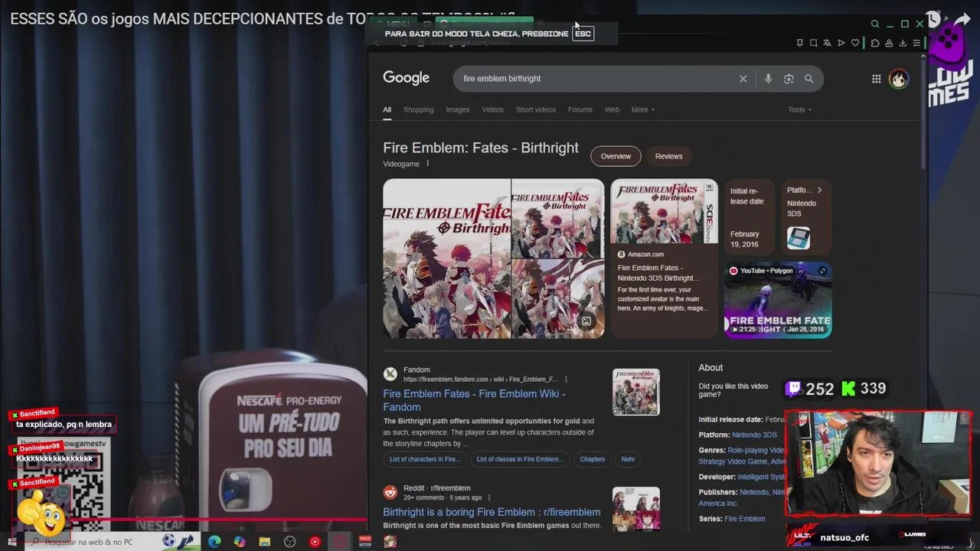Open large Fire Emblem Fates Birthright cover image

pos(446,259)
